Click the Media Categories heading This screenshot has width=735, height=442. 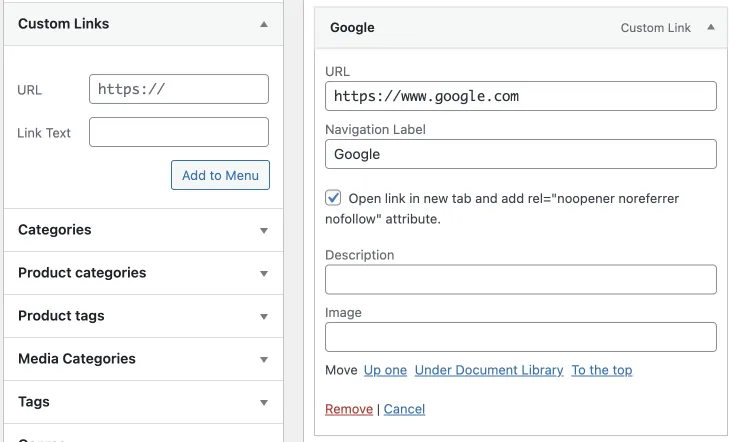click(77, 359)
